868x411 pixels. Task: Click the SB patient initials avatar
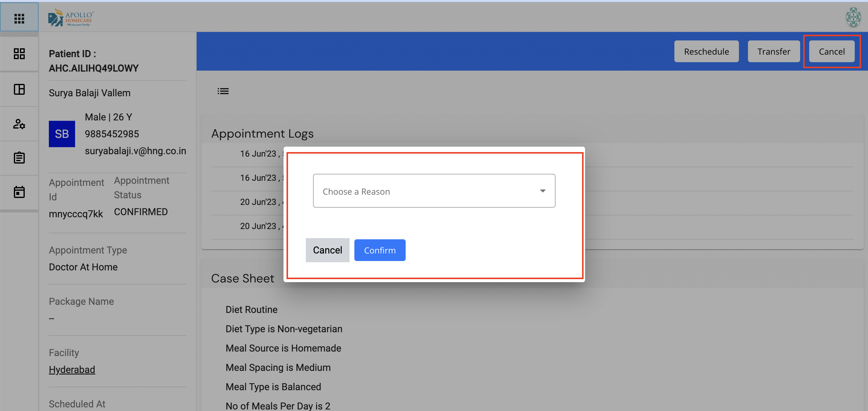62,134
